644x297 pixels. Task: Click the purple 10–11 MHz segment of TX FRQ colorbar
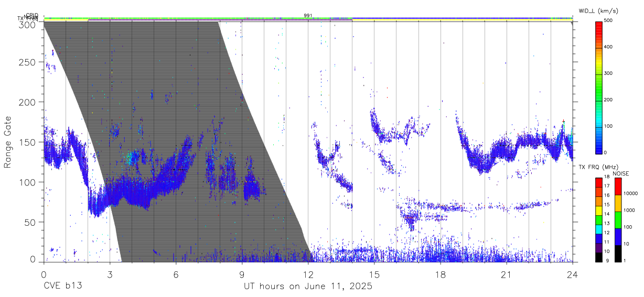click(598, 247)
